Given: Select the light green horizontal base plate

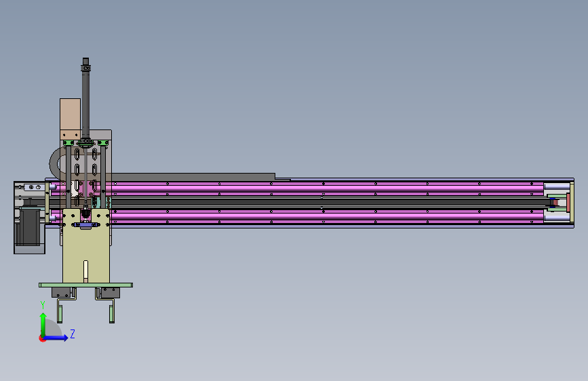Looking at the screenshot, I should click(x=85, y=285).
